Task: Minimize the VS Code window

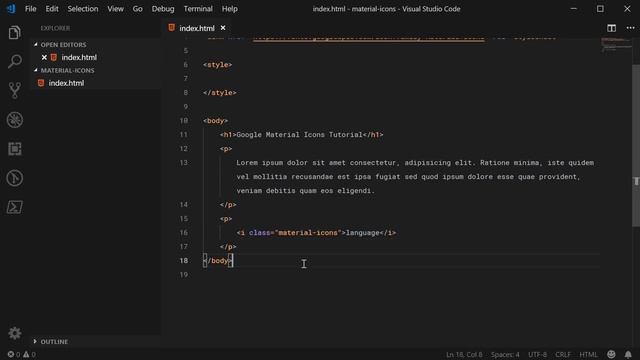Action: pyautogui.click(x=573, y=9)
